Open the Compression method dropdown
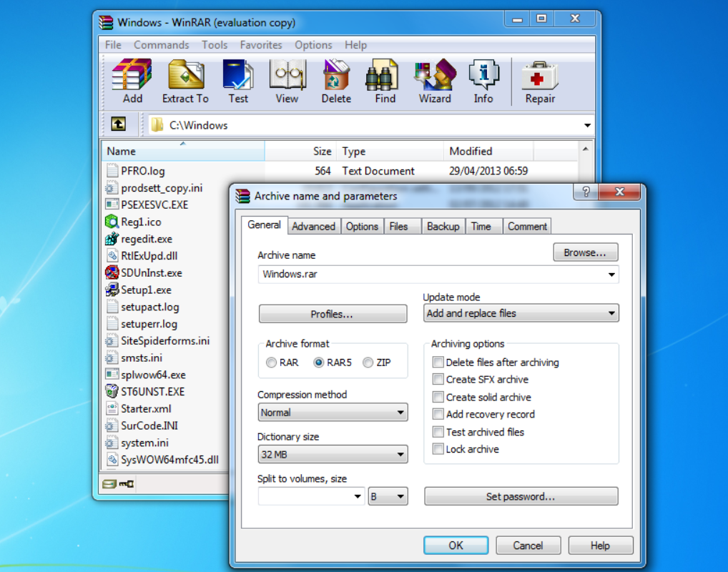This screenshot has height=572, width=728. (333, 413)
